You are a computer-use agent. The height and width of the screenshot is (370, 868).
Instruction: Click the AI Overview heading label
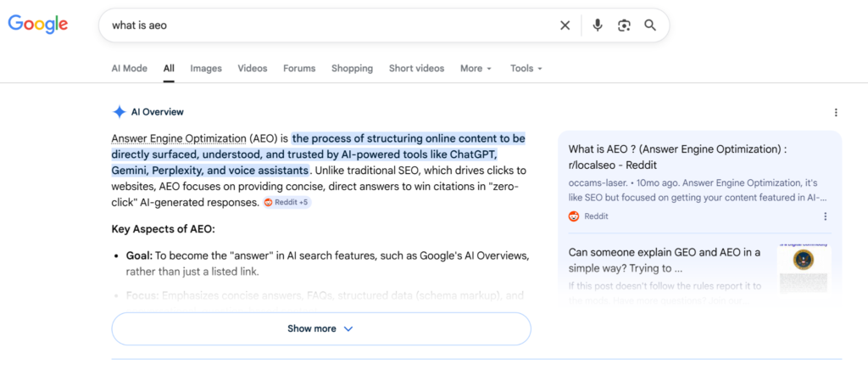coord(157,112)
